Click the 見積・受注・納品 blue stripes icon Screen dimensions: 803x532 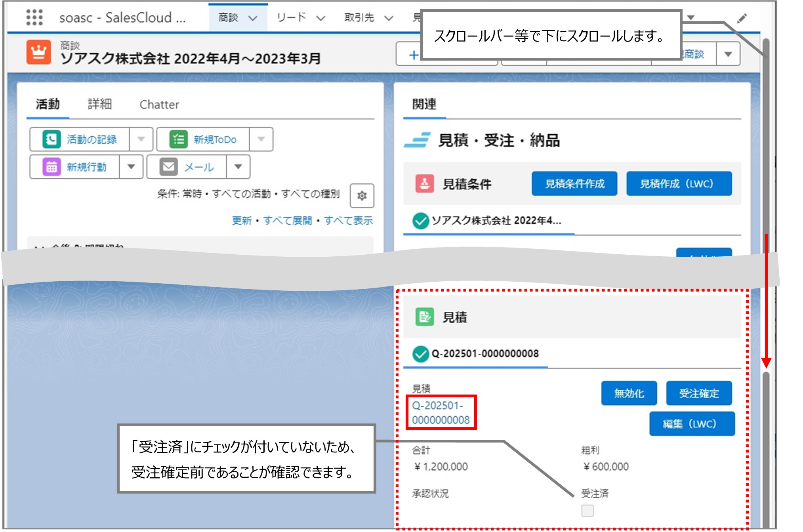coord(417,140)
